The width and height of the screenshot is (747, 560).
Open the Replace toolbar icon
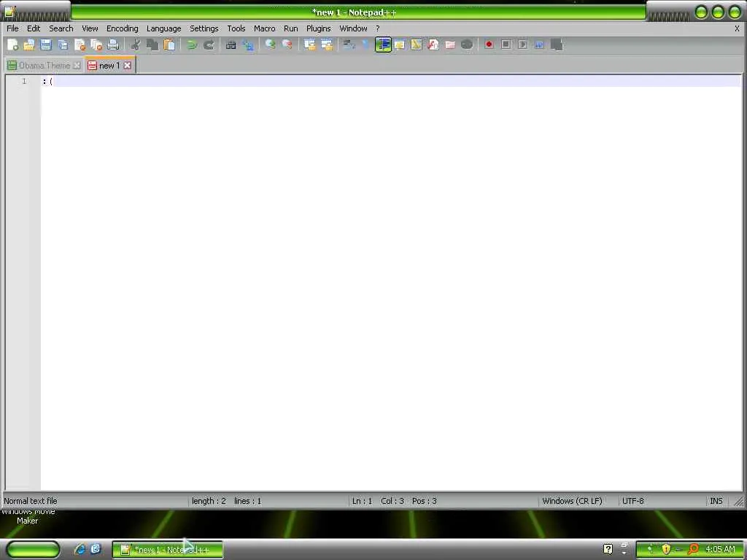248,44
